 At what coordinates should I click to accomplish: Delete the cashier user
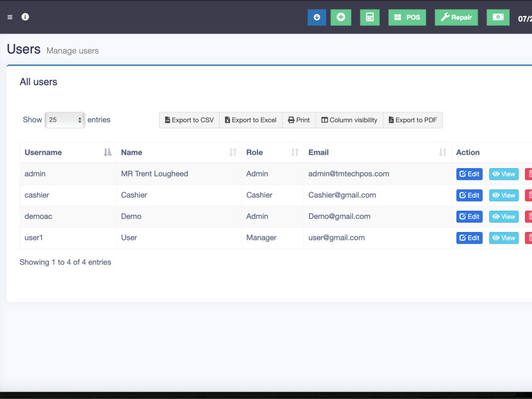(529, 195)
